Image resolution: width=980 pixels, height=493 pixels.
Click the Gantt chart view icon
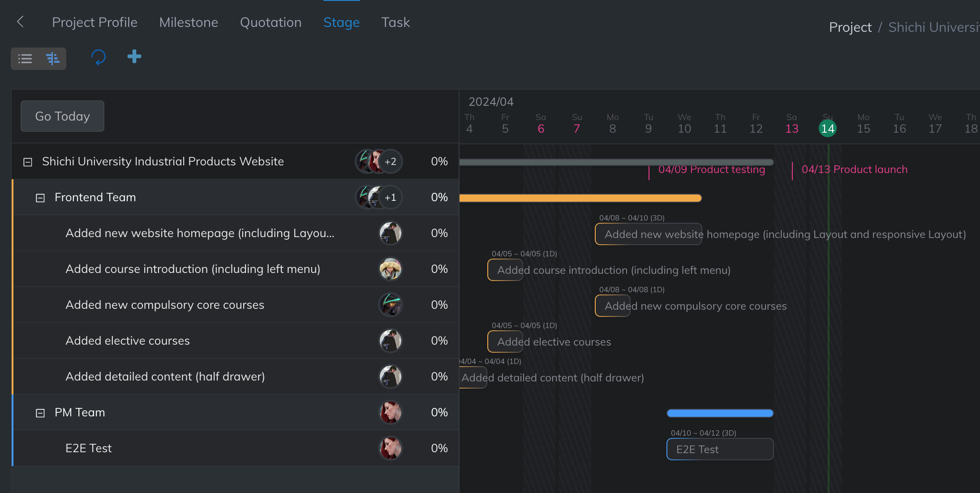point(53,56)
